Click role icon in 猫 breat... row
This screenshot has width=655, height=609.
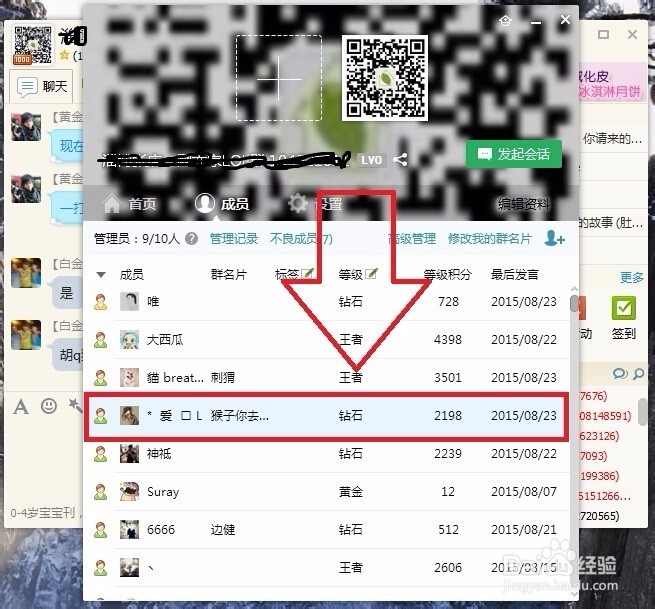click(100, 378)
